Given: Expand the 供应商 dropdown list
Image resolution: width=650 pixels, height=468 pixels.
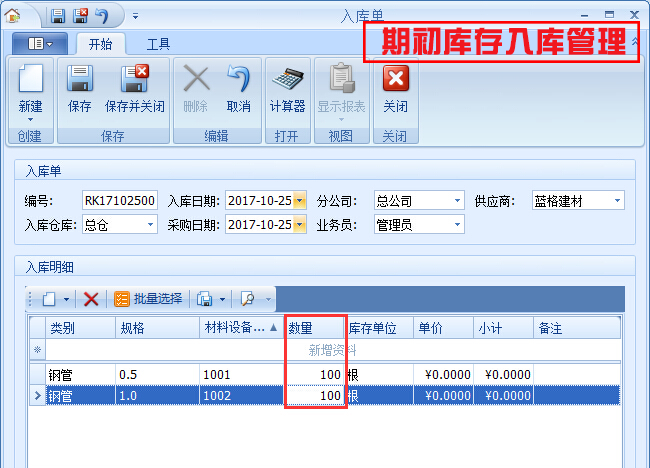Looking at the screenshot, I should tap(617, 201).
